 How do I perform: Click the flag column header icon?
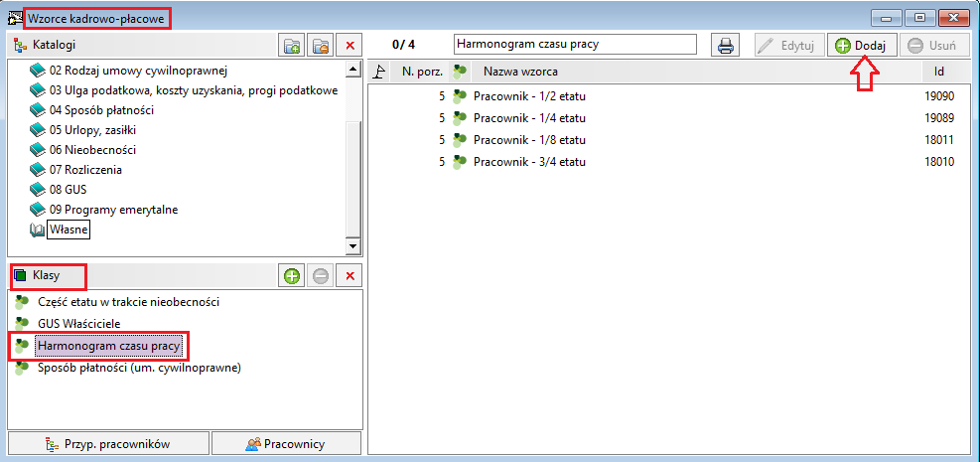(378, 72)
